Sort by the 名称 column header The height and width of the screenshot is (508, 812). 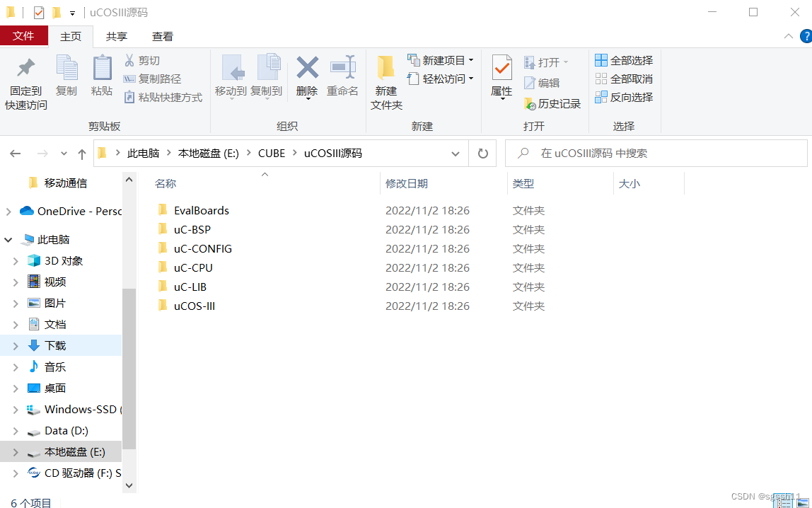(x=166, y=183)
